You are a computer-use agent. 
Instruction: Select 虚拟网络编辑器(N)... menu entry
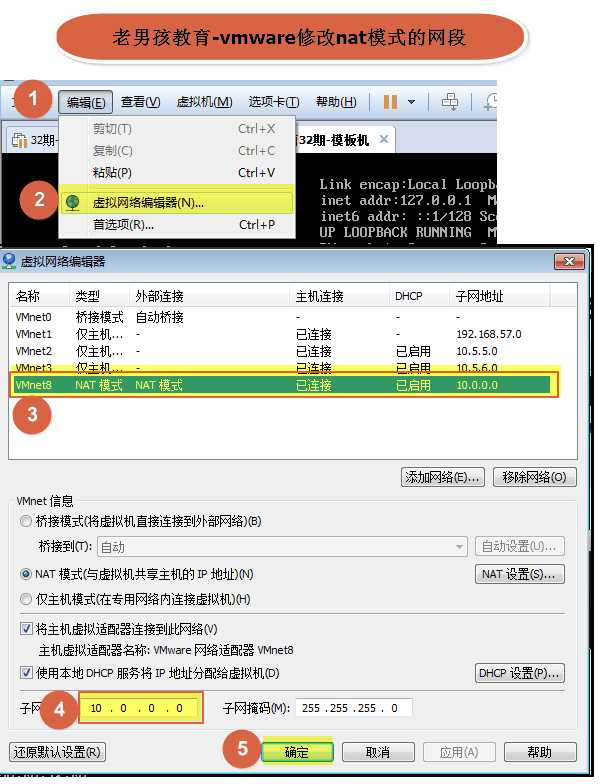[176, 202]
